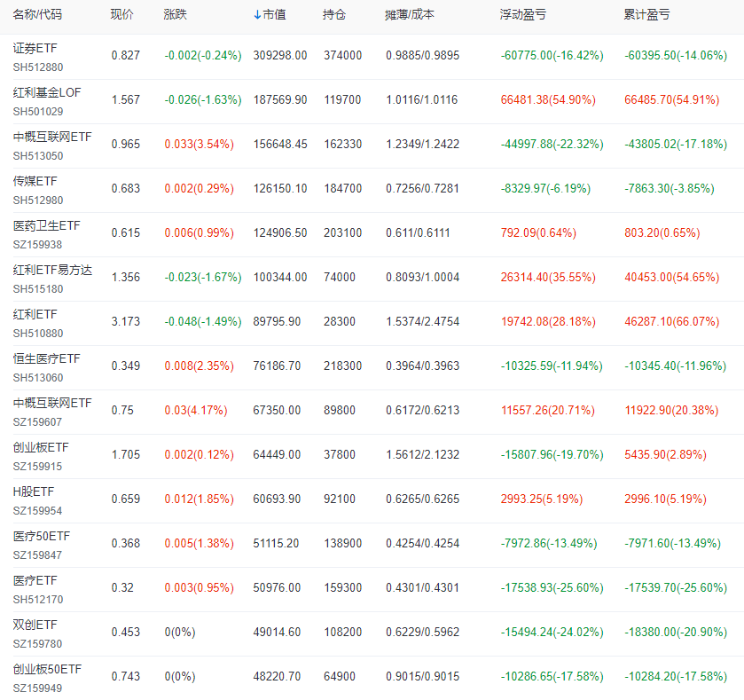
Task: Select market value 309298.00
Action: 280,56
